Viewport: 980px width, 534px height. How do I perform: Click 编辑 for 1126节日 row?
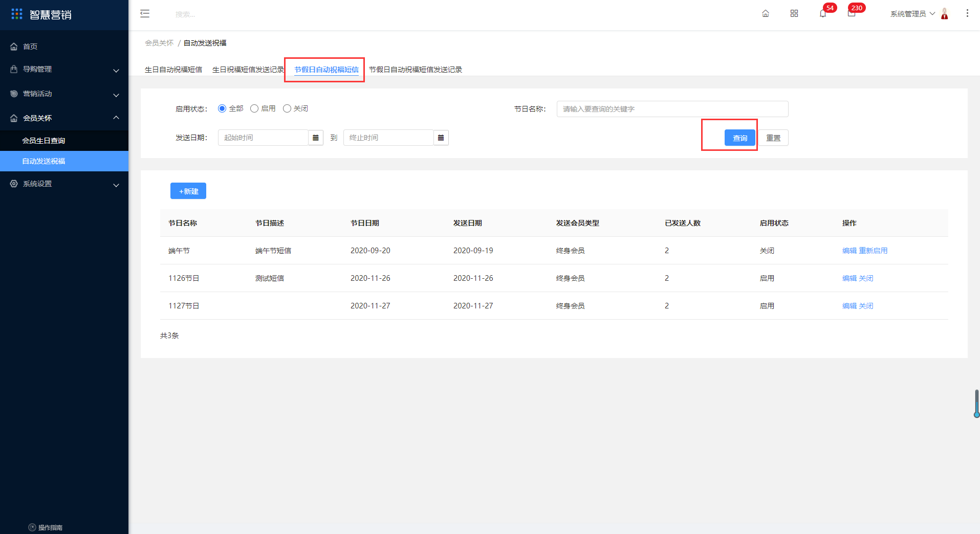coord(850,278)
